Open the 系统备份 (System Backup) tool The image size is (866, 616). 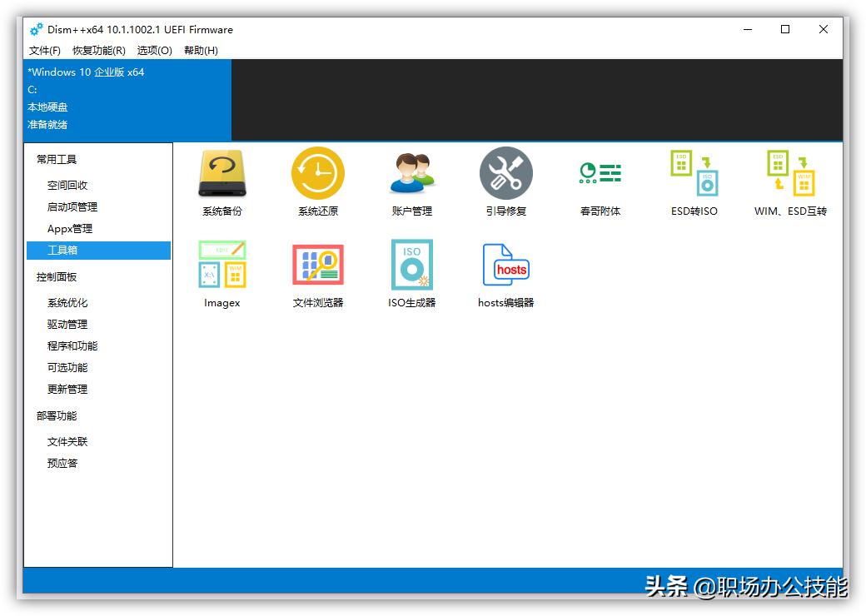pyautogui.click(x=221, y=181)
